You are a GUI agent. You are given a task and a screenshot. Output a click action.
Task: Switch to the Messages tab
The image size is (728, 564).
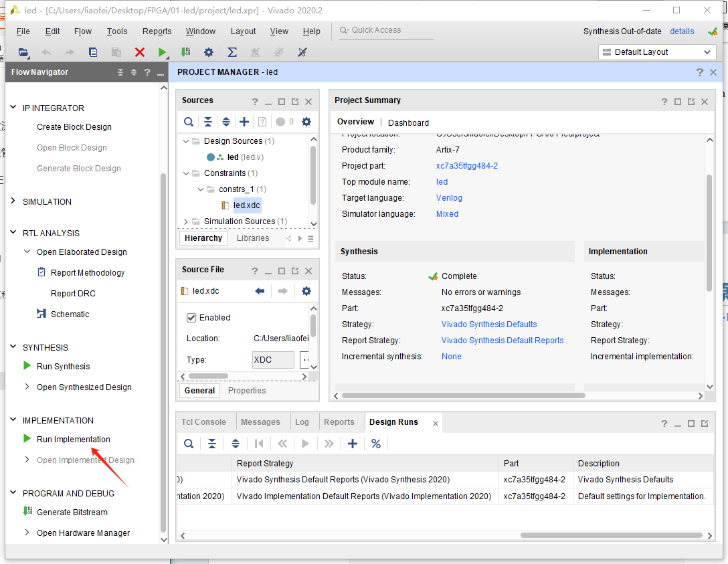[260, 422]
